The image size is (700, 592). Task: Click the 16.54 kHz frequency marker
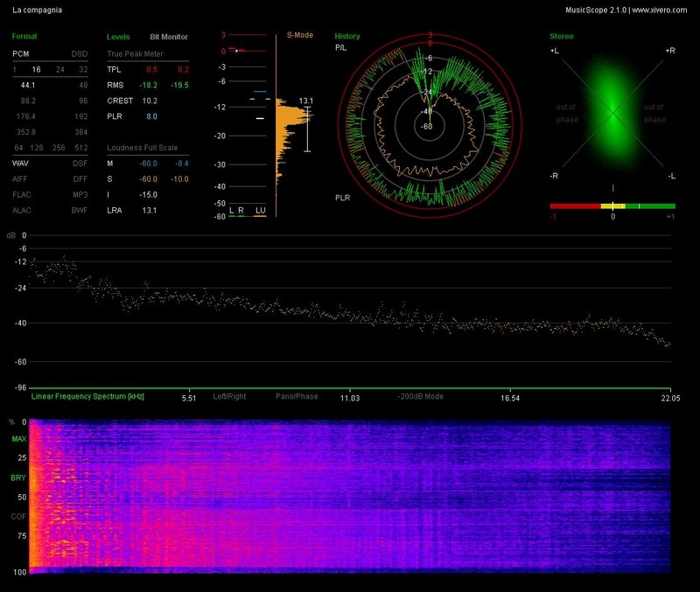pyautogui.click(x=510, y=398)
